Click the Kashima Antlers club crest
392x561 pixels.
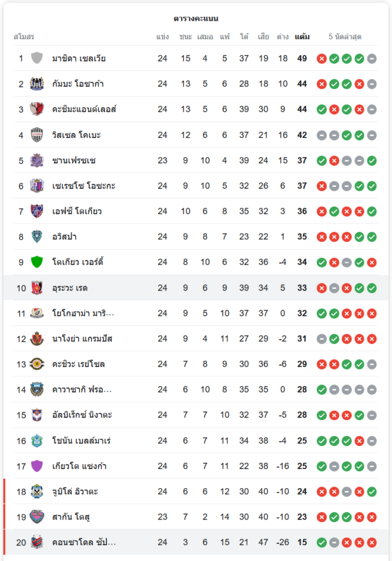point(37,109)
